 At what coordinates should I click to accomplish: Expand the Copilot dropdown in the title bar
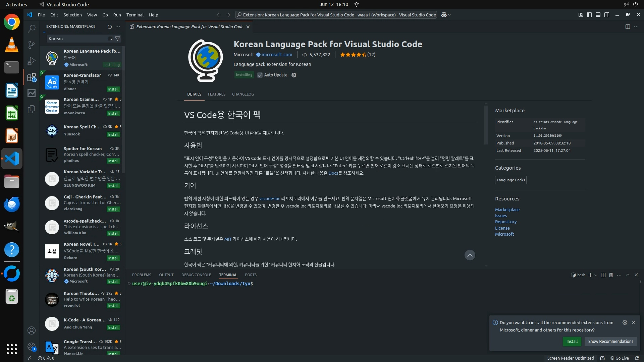click(x=449, y=15)
